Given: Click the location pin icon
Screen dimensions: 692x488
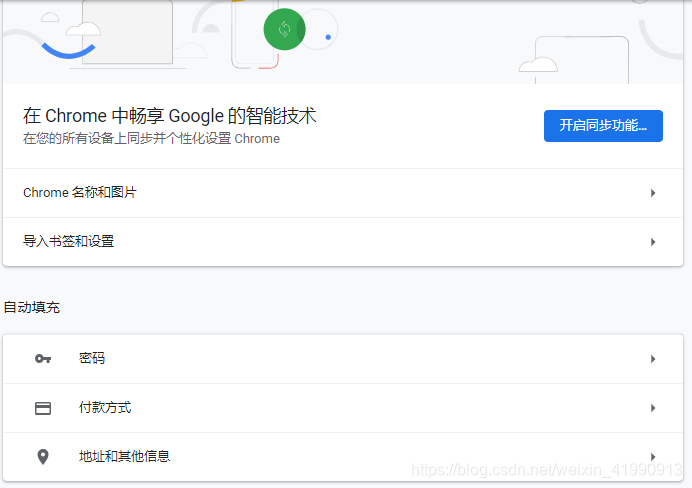Looking at the screenshot, I should [x=43, y=457].
